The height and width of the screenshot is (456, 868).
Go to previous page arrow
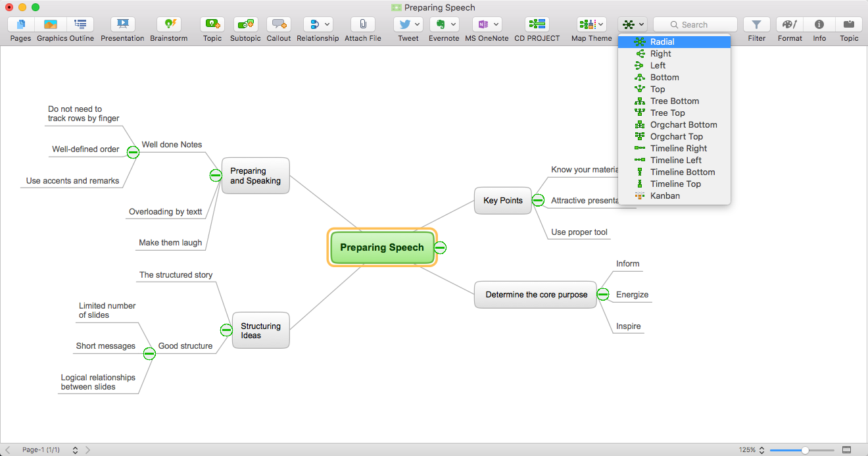pos(7,450)
